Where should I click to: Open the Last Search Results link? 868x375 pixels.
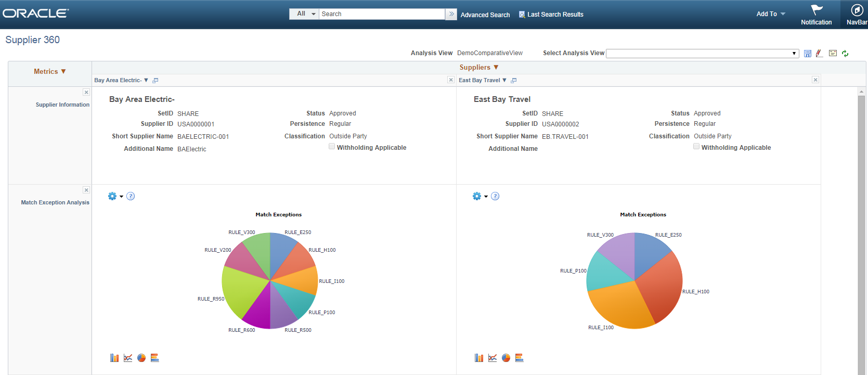[555, 15]
